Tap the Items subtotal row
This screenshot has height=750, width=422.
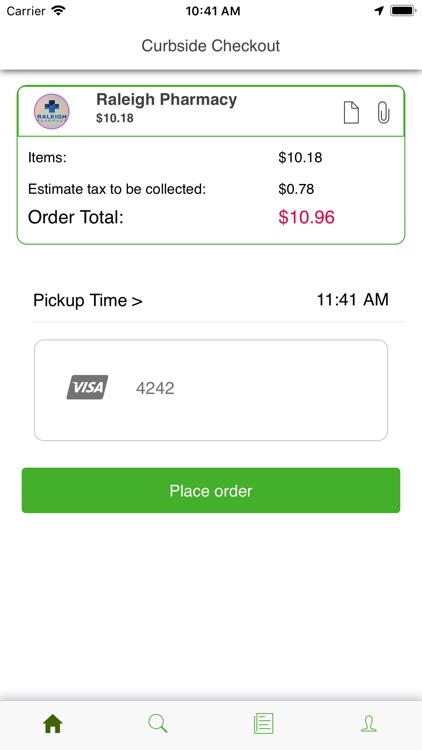[x=211, y=157]
